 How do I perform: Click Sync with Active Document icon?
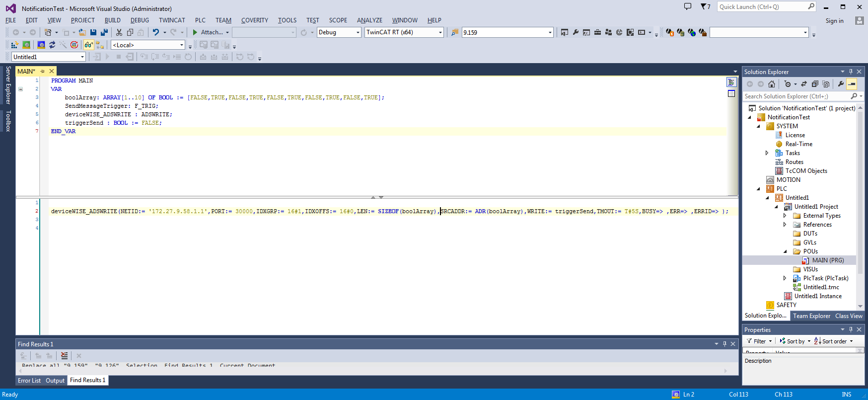click(804, 84)
